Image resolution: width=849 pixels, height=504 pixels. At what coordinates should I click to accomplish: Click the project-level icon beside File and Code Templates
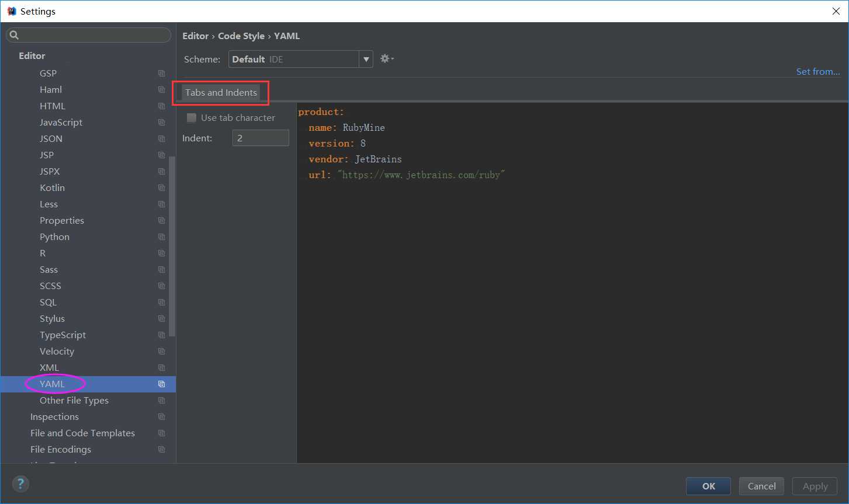[x=161, y=433]
